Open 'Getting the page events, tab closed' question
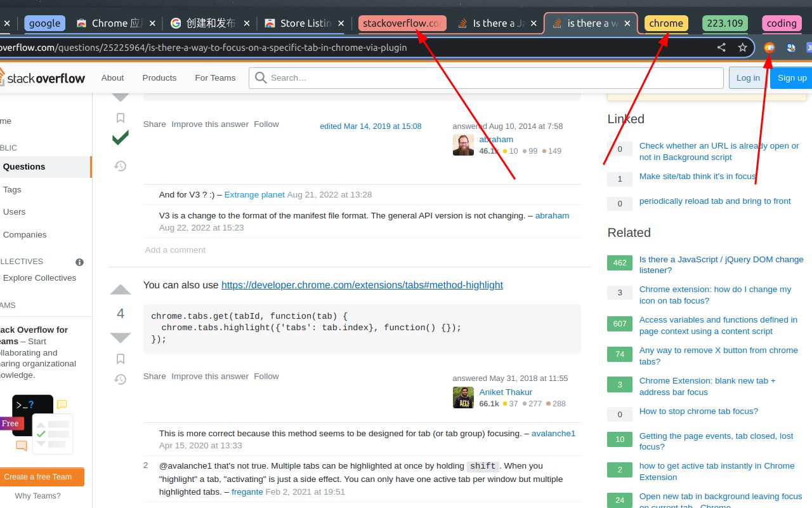 pos(716,441)
